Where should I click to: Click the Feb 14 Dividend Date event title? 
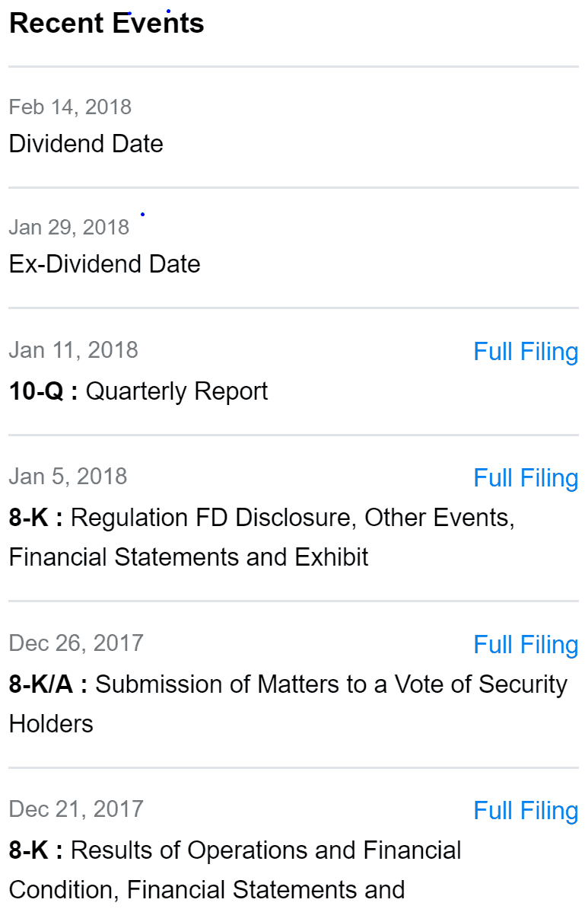pos(86,144)
